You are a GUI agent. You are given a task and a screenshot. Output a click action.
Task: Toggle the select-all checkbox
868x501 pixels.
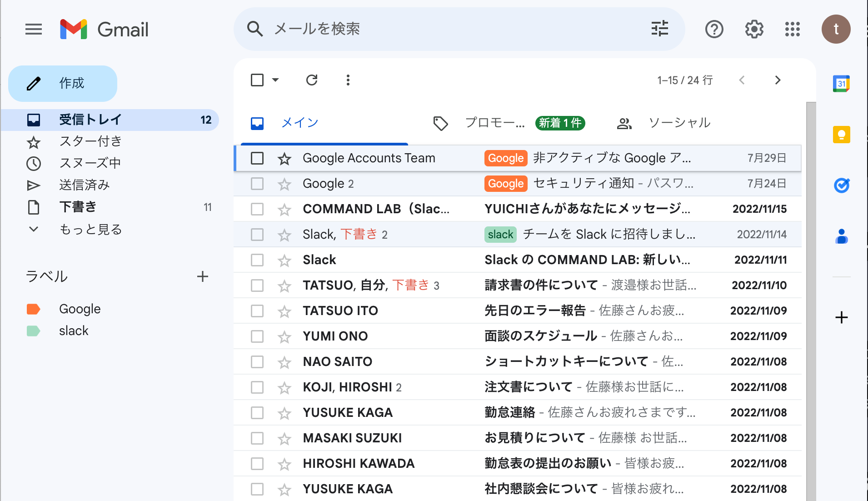tap(257, 80)
